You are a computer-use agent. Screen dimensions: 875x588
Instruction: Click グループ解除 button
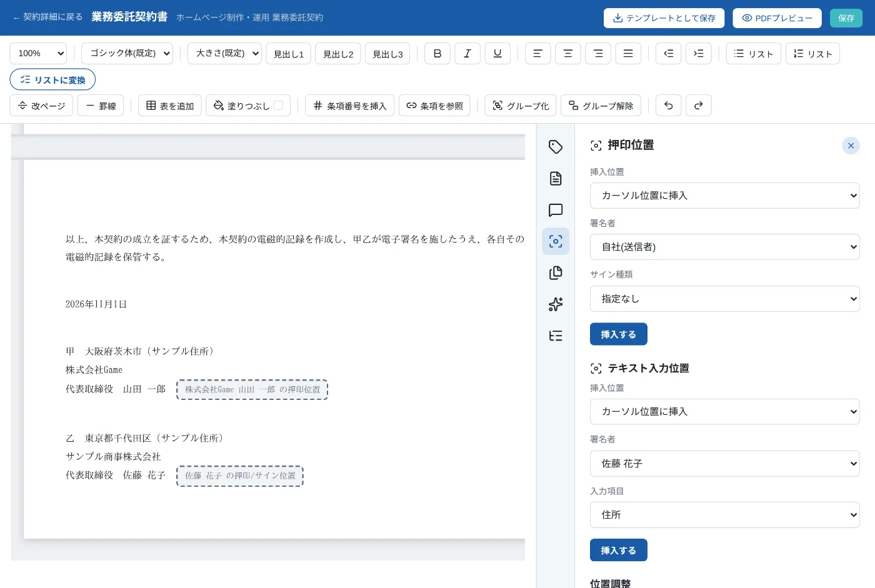click(601, 106)
